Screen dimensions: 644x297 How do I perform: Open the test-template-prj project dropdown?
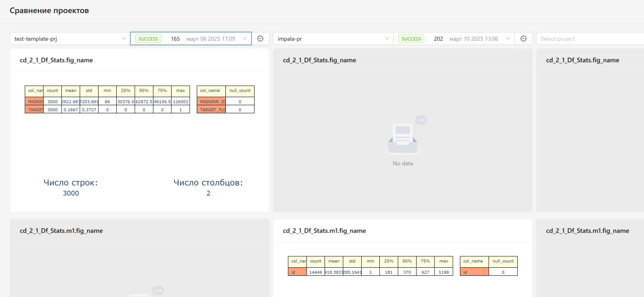point(70,39)
